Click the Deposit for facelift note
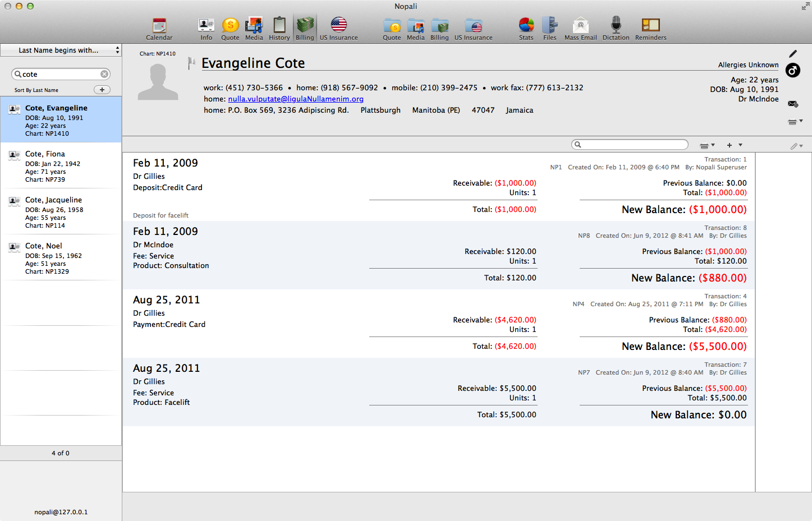This screenshot has width=812, height=521. tap(160, 215)
